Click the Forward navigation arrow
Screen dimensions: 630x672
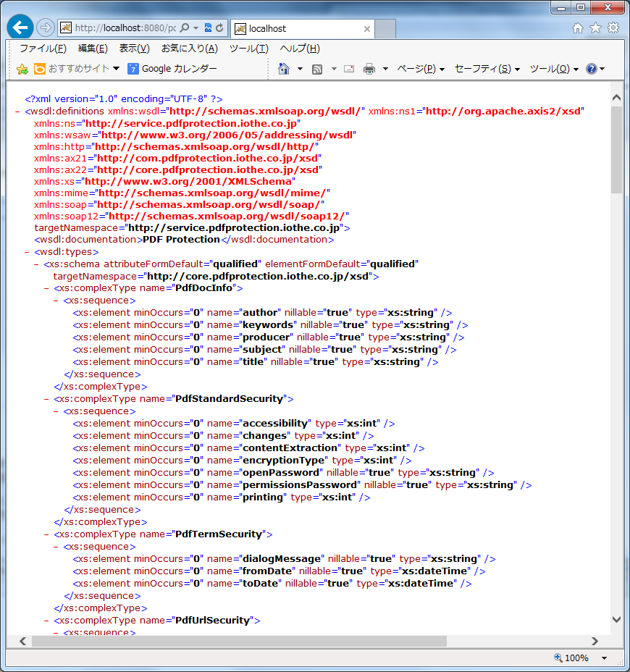coord(45,28)
